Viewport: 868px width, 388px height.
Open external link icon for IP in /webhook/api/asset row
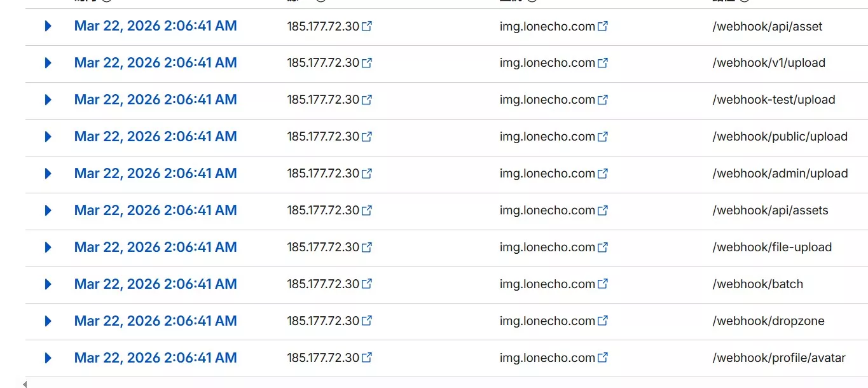(367, 27)
